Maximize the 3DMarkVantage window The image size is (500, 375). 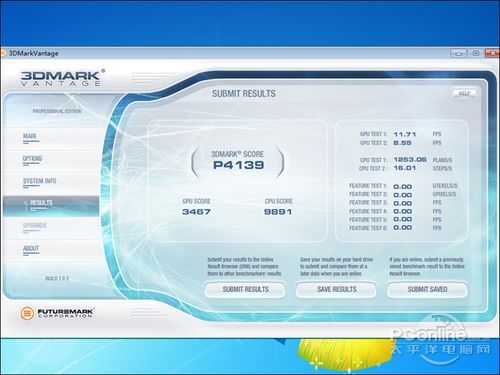click(x=476, y=53)
